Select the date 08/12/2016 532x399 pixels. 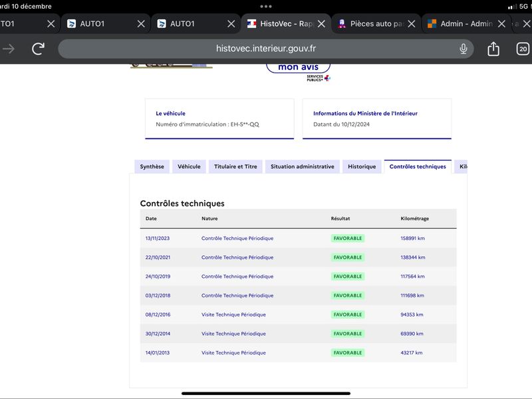coord(158,315)
